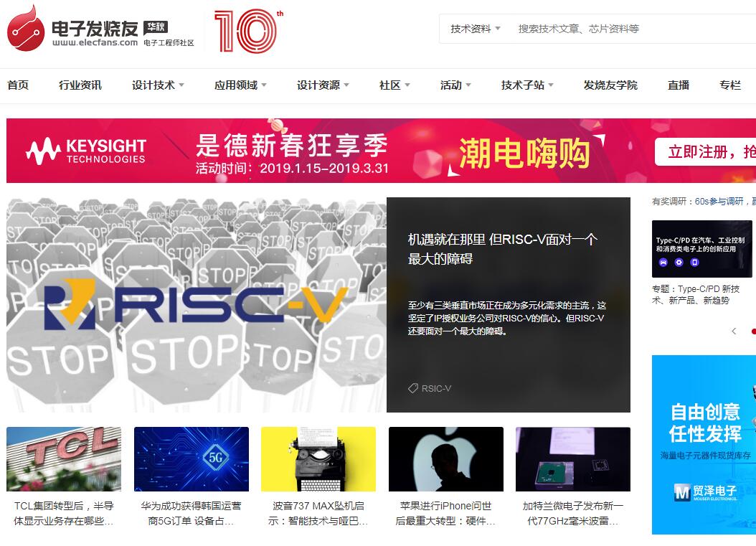Expand the 设计资源 menu
756x546 pixels.
coord(323,85)
